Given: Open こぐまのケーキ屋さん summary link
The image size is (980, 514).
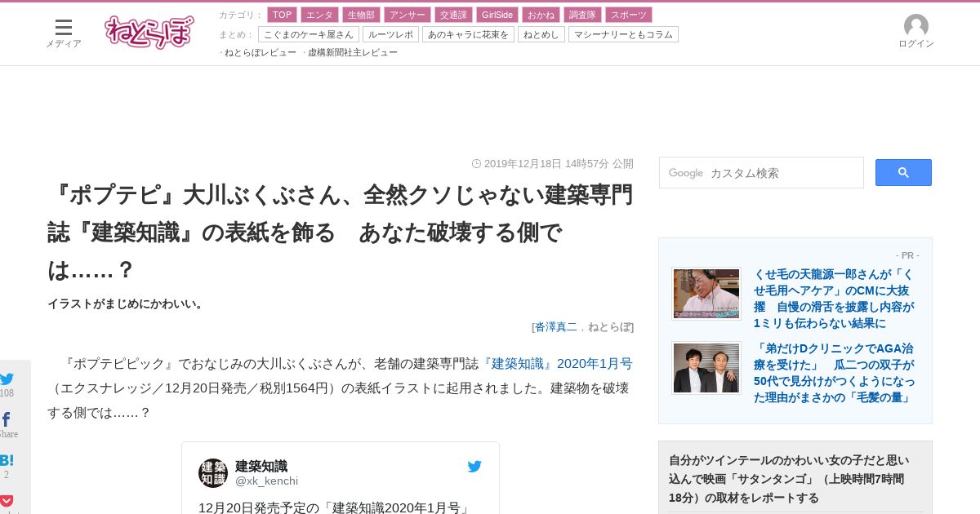Looking at the screenshot, I should [309, 34].
